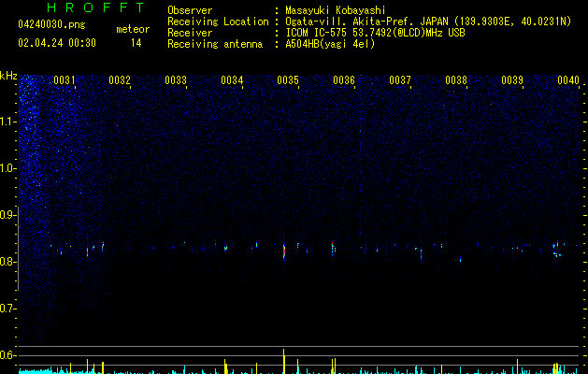Select the filename 04240030.png
The width and height of the screenshot is (588, 374).
pos(51,24)
